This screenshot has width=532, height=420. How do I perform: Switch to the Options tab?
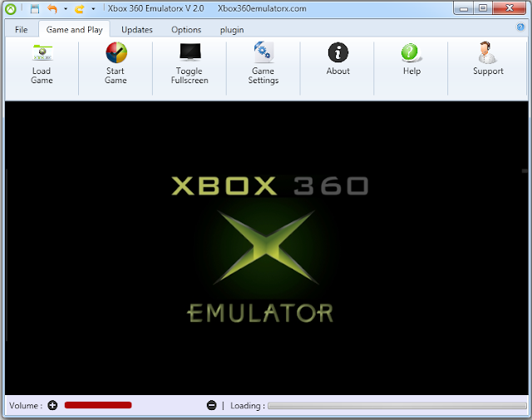coord(186,30)
